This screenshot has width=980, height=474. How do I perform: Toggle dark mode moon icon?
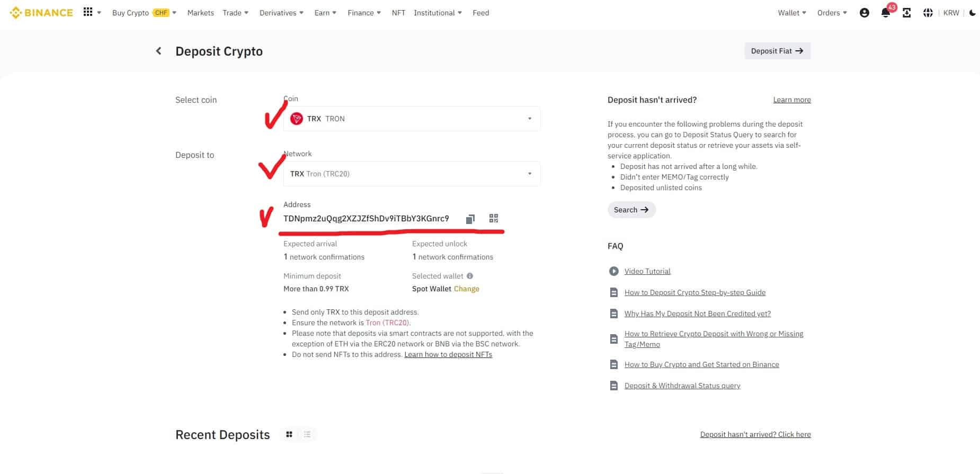click(x=972, y=13)
